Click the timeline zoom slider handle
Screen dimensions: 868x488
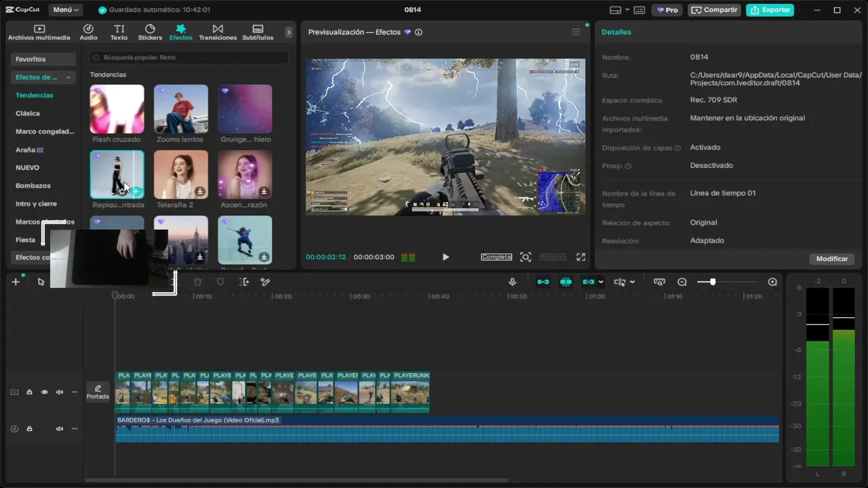(712, 282)
